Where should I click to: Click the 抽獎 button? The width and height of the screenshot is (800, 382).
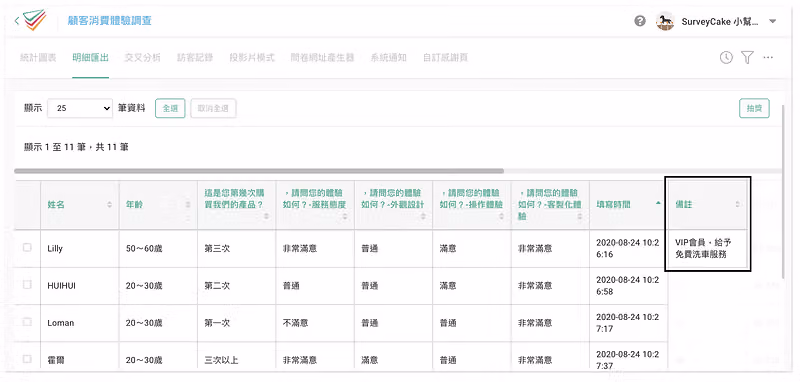754,108
